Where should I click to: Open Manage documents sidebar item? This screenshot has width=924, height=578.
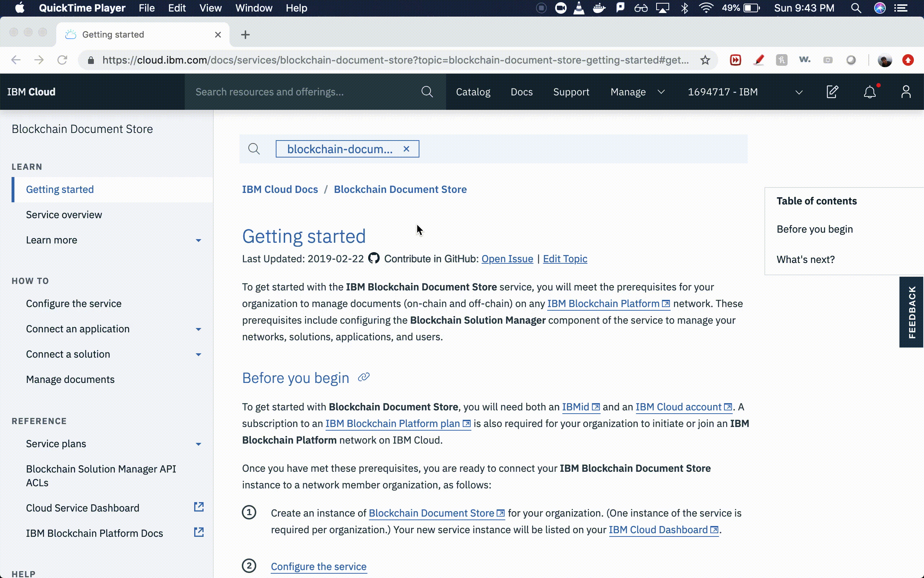70,379
